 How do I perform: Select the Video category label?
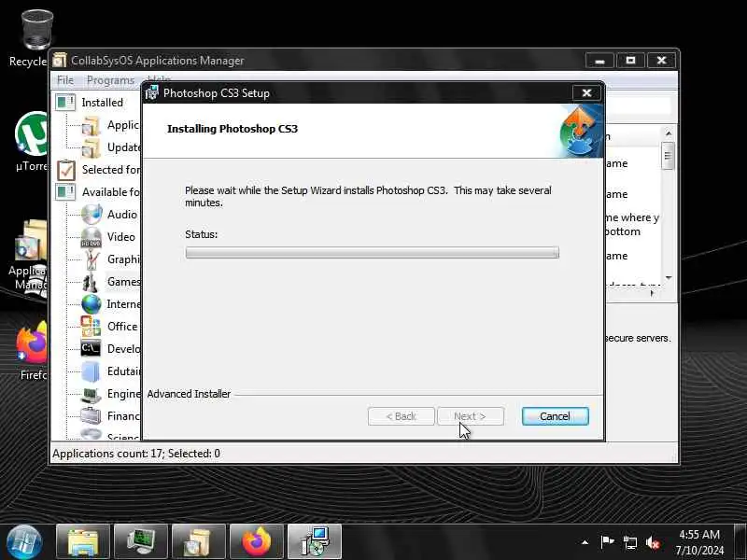121,237
